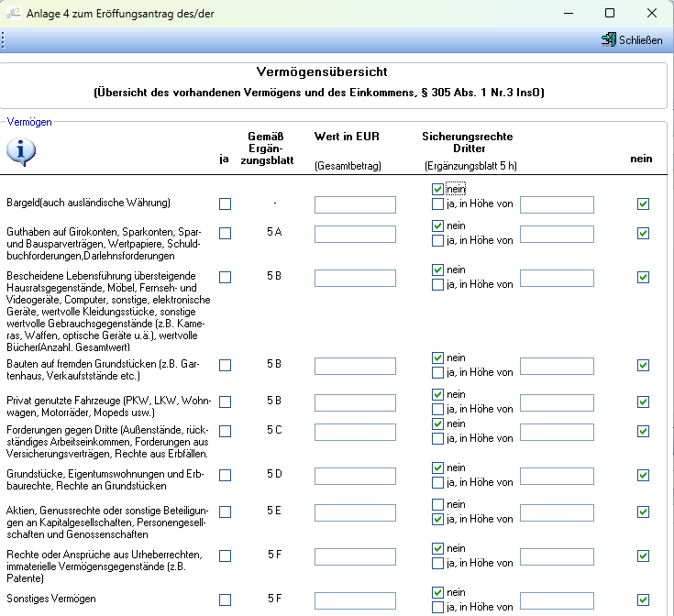Image resolution: width=674 pixels, height=616 pixels.
Task: Click the Schließen door icon
Action: tap(609, 40)
